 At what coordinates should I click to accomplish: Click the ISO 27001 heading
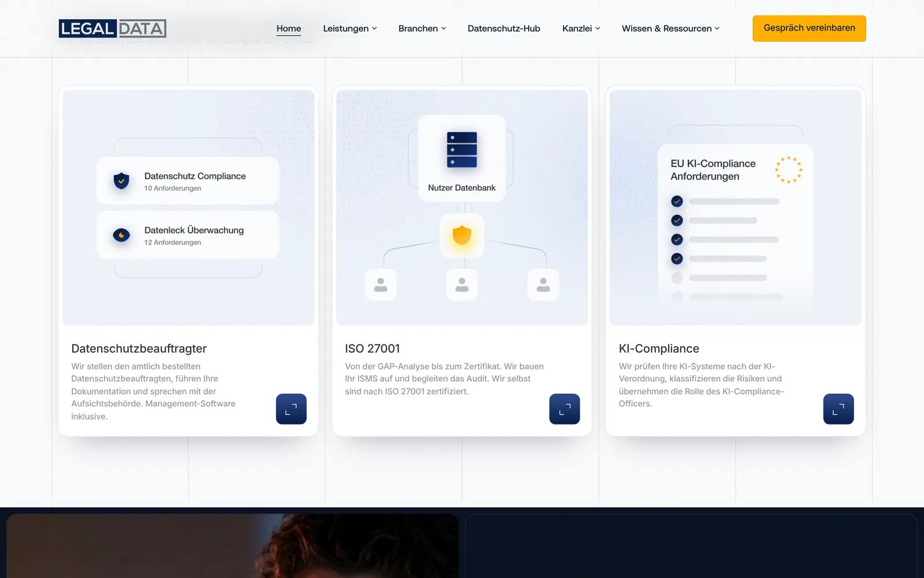(372, 349)
